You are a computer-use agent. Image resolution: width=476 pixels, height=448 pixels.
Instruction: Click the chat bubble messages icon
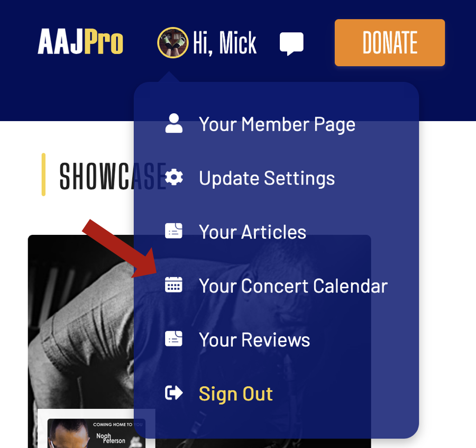point(291,43)
